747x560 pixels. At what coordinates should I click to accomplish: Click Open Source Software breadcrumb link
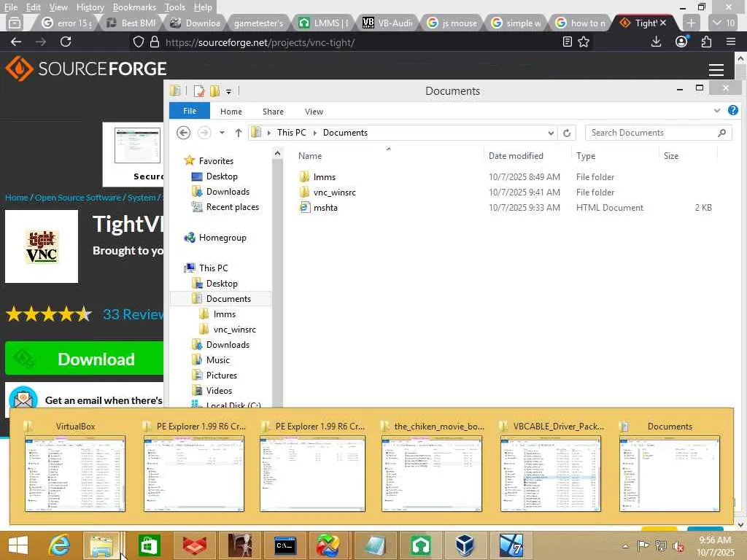pyautogui.click(x=77, y=198)
